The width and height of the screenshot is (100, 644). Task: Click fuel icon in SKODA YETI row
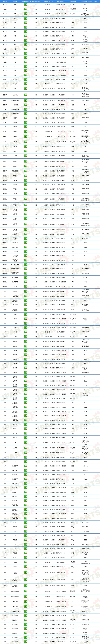[x=25, y=286]
